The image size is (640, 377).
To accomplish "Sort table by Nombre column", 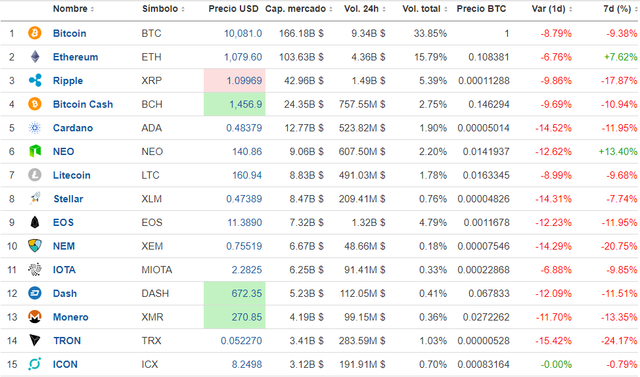I will 73,9.
